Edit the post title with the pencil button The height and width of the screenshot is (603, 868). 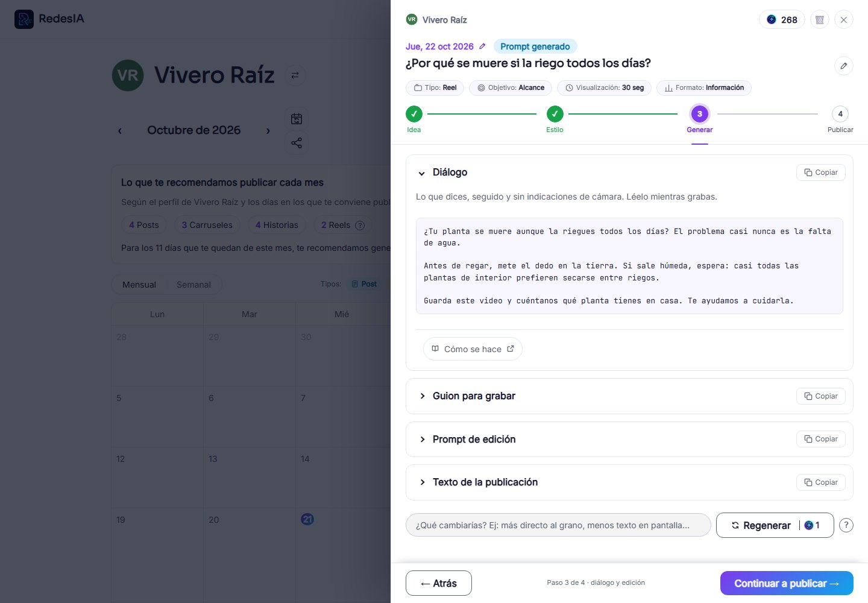[x=844, y=66]
